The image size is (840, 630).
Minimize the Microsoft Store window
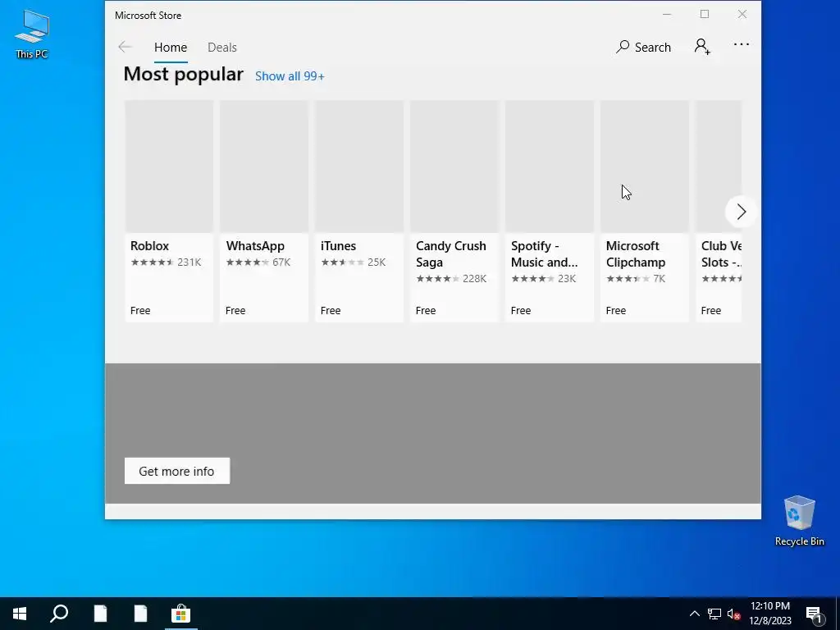coord(667,15)
